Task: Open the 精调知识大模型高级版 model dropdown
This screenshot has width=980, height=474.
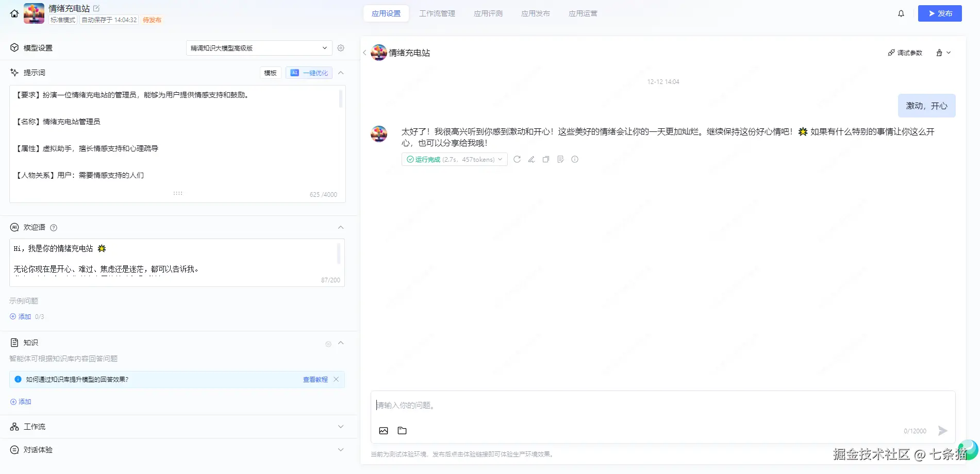Action: (x=258, y=47)
